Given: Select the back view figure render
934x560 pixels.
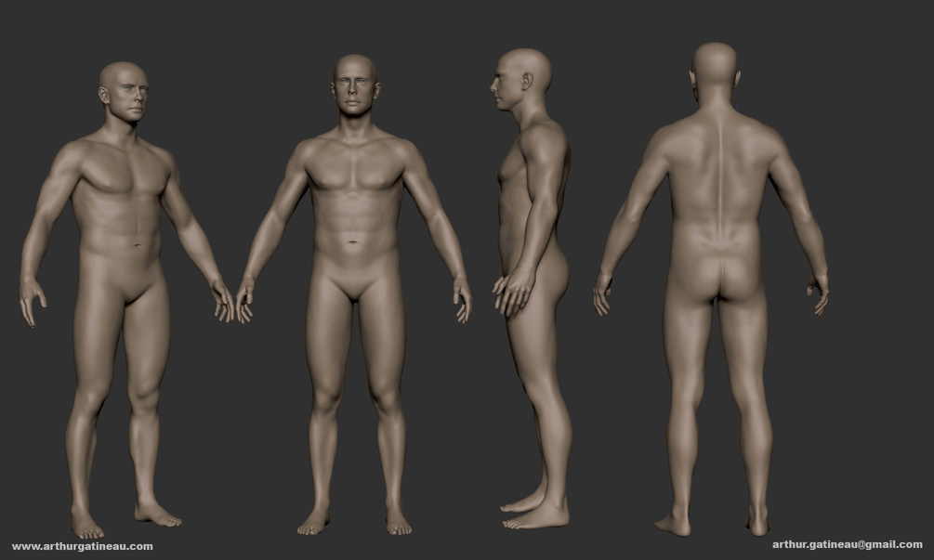Looking at the screenshot, I should click(711, 289).
